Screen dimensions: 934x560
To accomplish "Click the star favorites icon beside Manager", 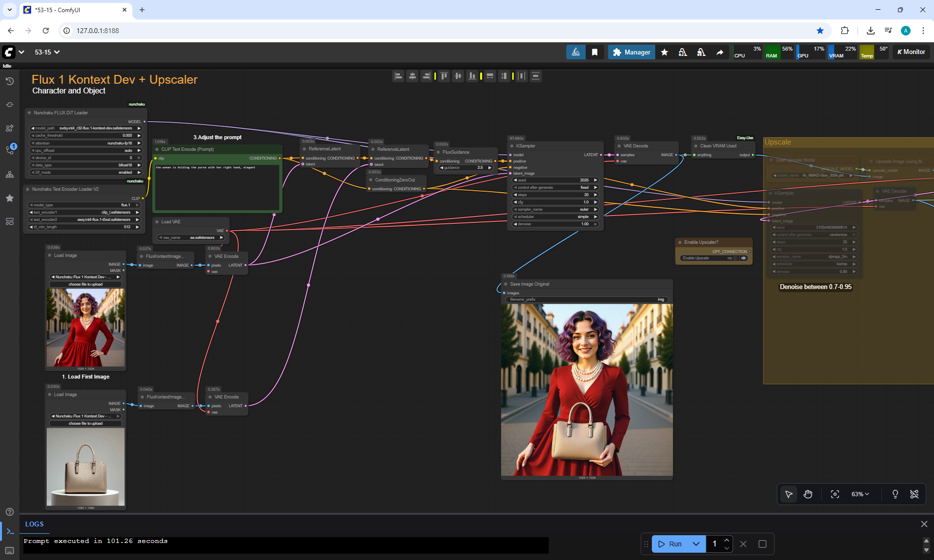I will 665,52.
